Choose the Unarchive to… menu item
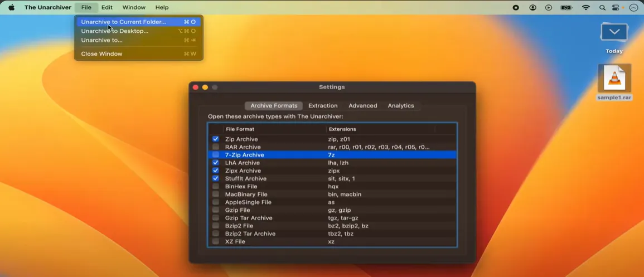 (138, 40)
